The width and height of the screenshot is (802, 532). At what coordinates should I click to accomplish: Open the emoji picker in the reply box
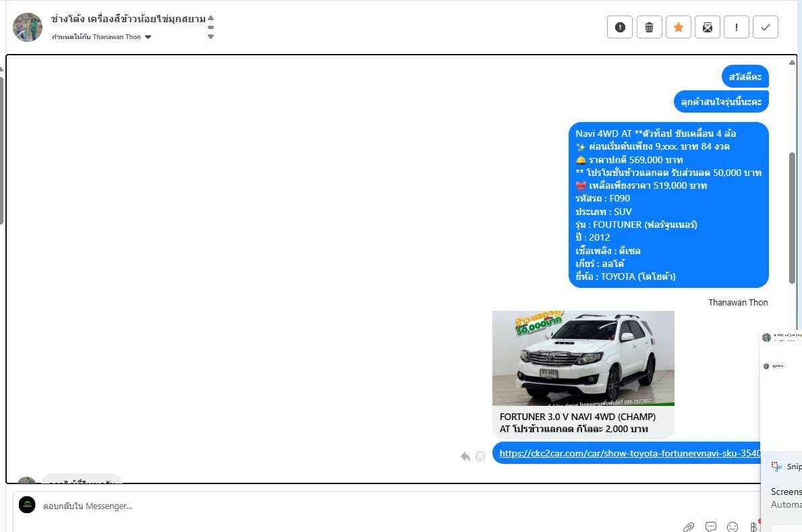(733, 527)
